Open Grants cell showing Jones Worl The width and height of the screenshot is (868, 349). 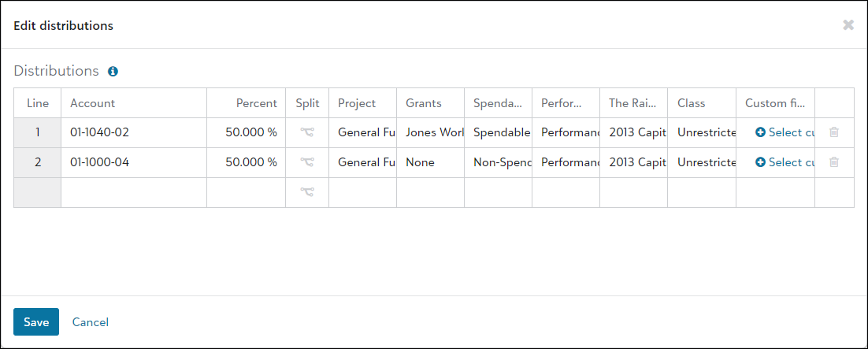click(430, 132)
